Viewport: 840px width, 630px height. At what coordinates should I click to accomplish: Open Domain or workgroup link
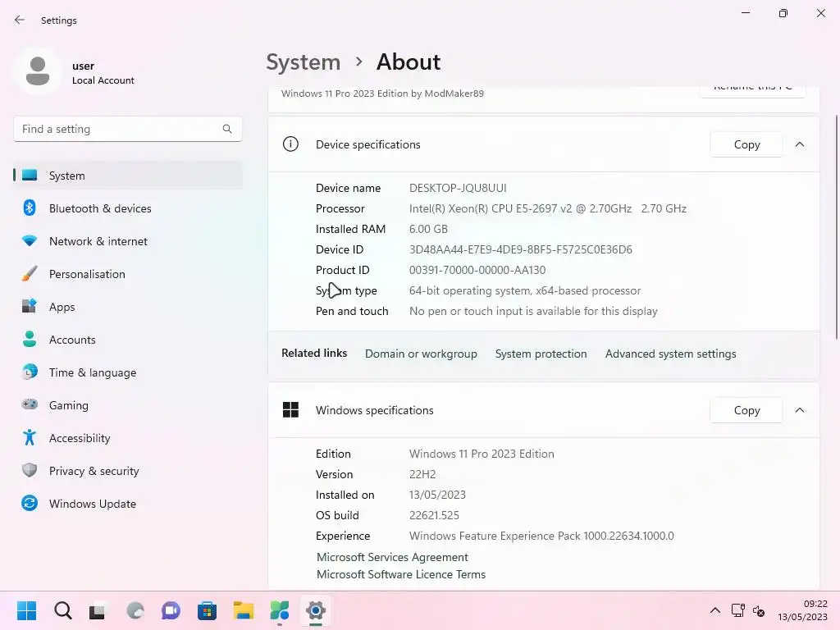point(421,354)
